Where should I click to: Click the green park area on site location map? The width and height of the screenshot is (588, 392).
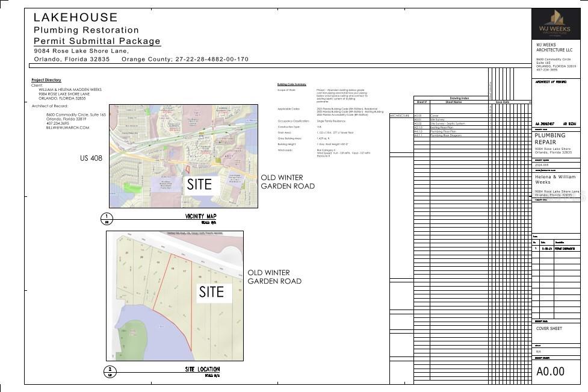(x=129, y=338)
